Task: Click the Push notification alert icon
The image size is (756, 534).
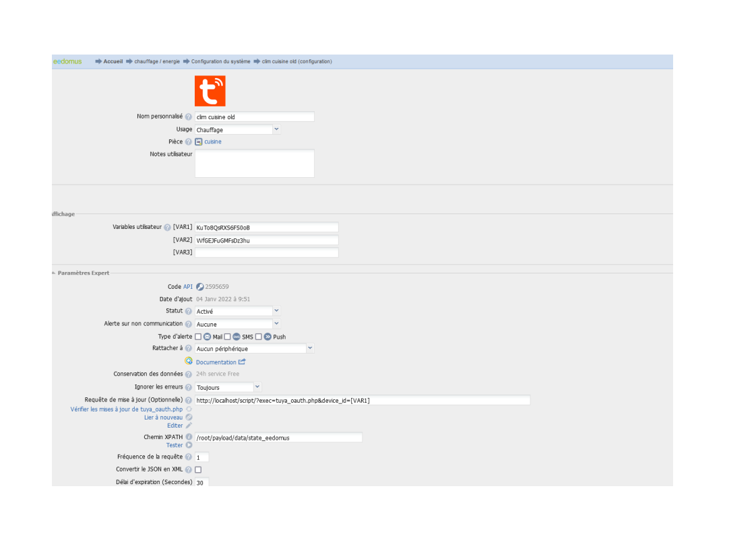Action: (267, 337)
